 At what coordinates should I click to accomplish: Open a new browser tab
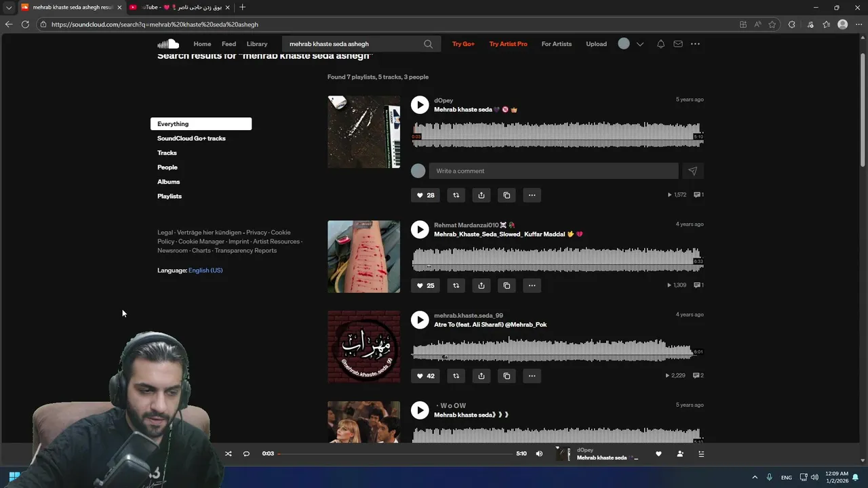coord(242,7)
